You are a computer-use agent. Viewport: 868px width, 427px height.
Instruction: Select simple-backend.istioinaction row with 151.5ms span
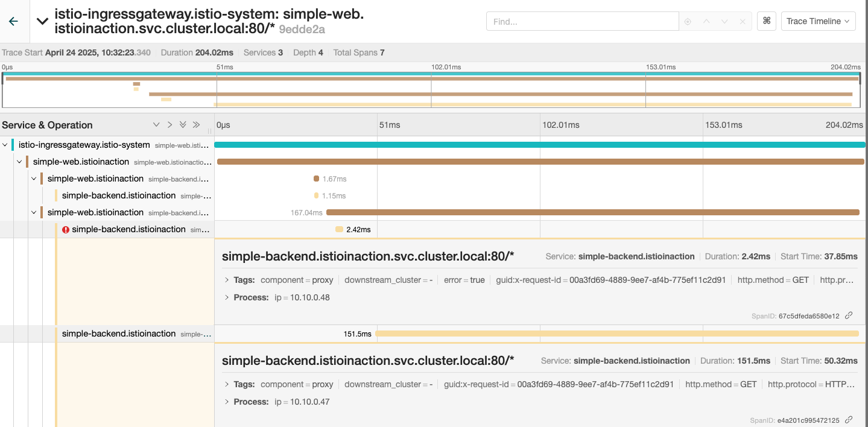[136, 334]
